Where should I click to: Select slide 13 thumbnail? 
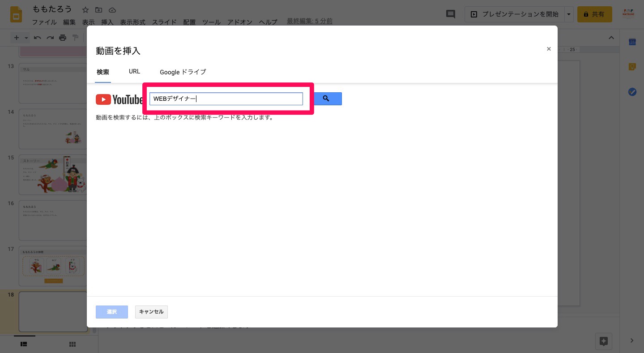53,84
